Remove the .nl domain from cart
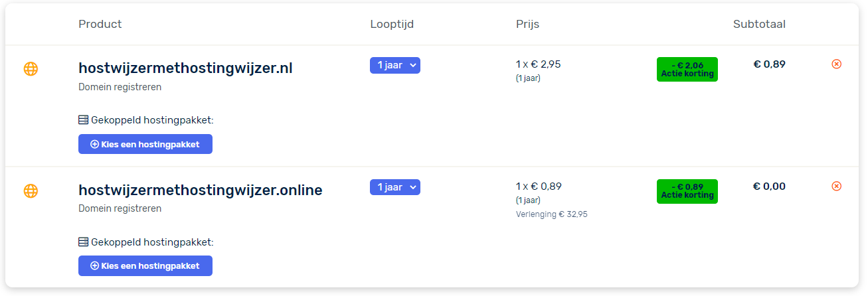 click(836, 64)
